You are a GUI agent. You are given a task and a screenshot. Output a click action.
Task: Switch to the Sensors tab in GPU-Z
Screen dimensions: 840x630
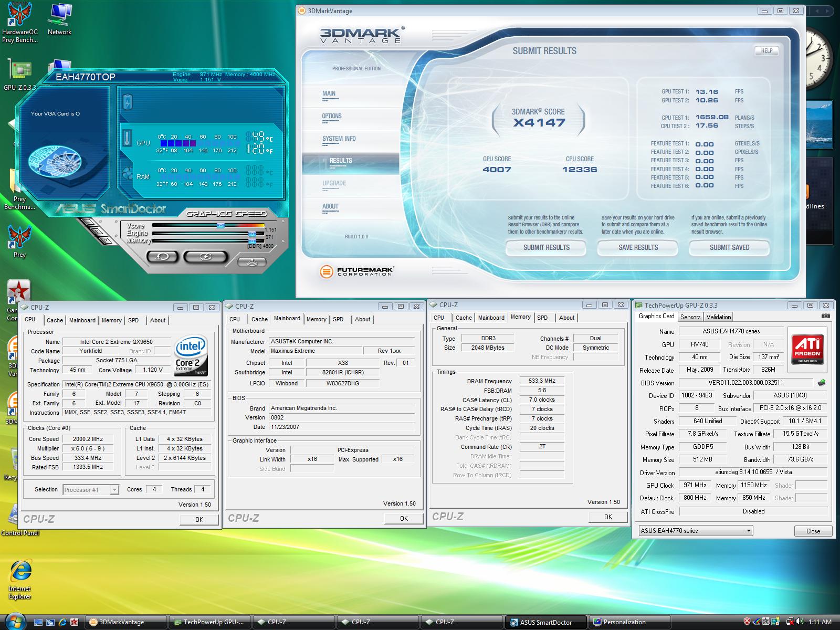[690, 317]
